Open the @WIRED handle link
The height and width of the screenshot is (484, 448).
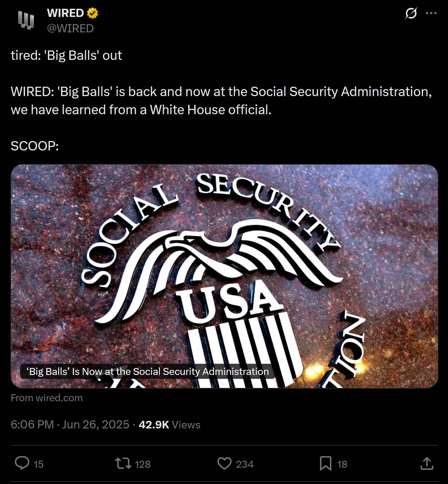point(70,28)
